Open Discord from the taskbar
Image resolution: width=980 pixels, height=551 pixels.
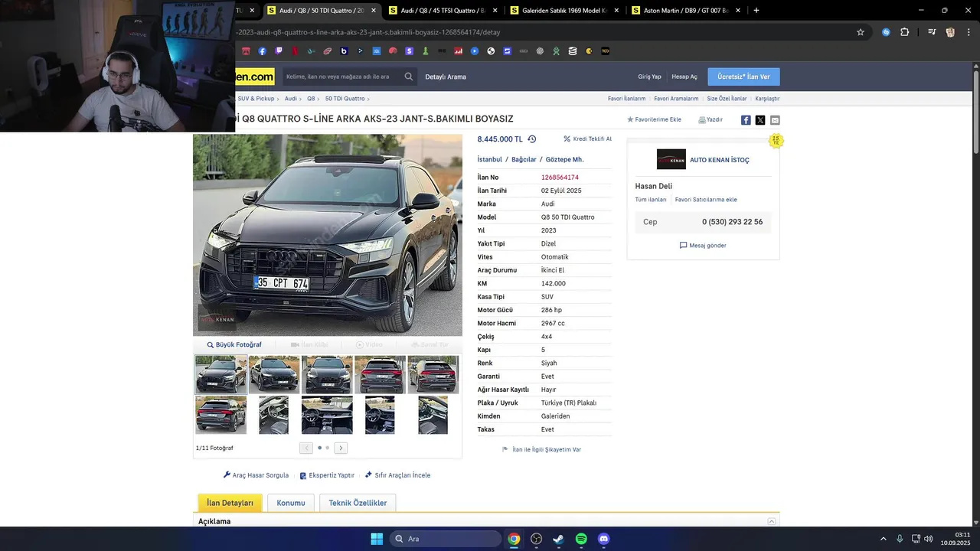[603, 539]
